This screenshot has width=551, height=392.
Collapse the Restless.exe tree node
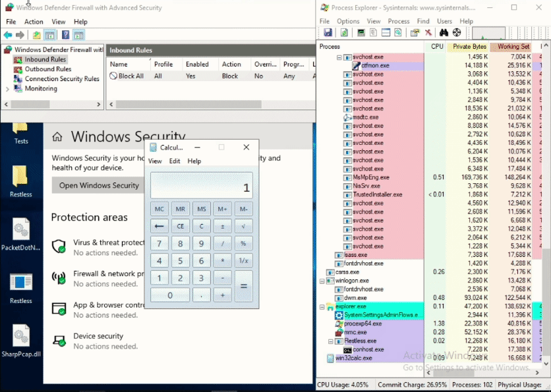point(330,341)
